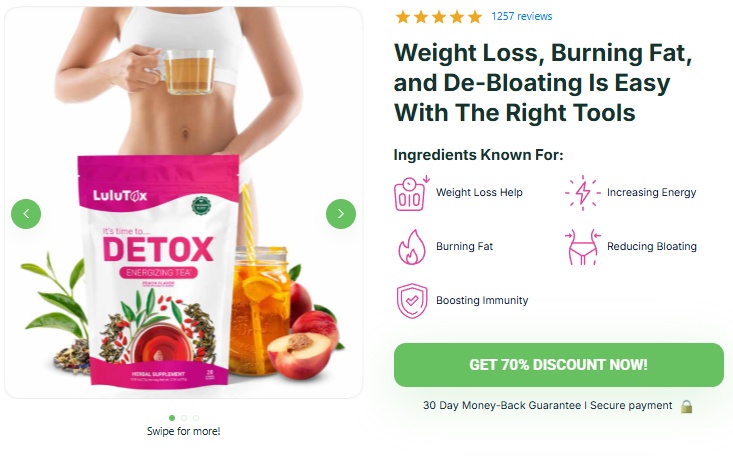733x464 pixels.
Task: Click the shield Boosting Immunity icon
Action: (x=412, y=301)
